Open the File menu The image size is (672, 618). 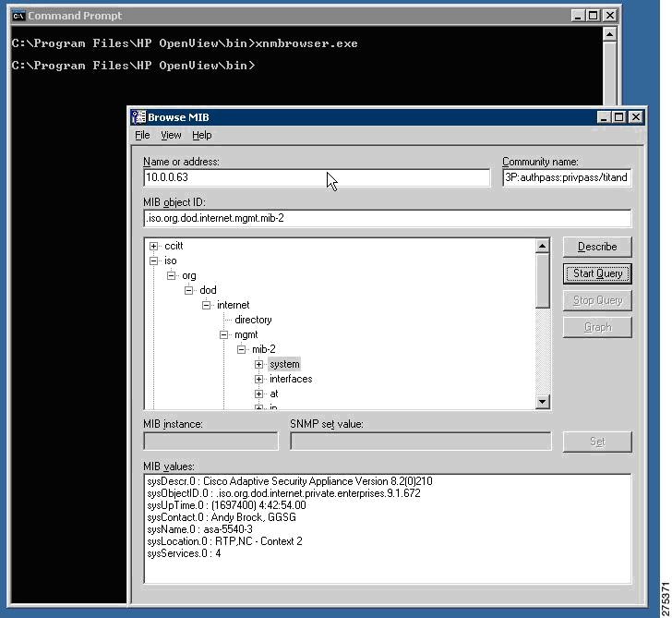pos(142,135)
